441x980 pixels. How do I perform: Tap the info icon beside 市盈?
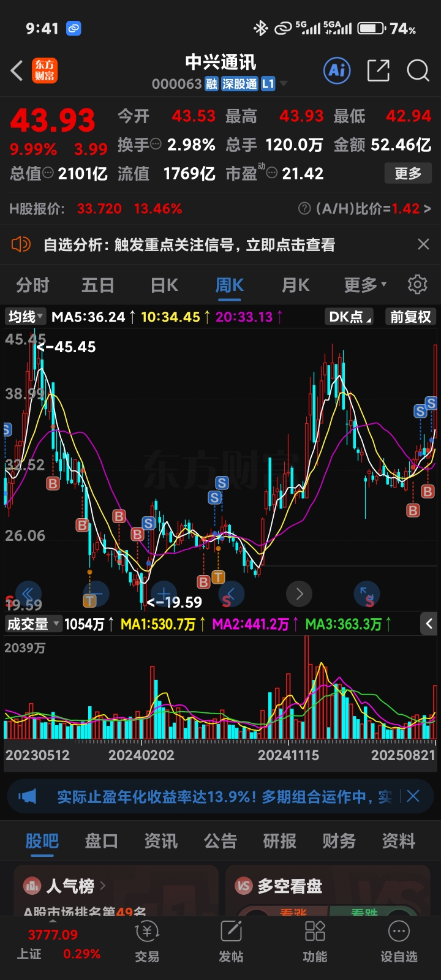(x=272, y=173)
